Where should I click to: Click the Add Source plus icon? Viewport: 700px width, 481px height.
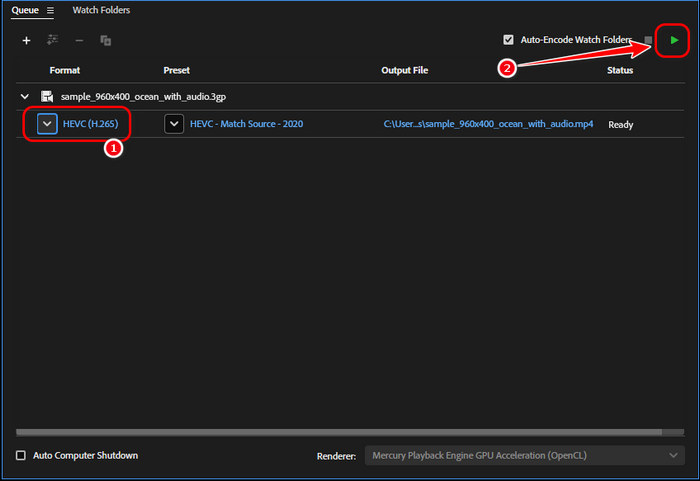coord(26,41)
